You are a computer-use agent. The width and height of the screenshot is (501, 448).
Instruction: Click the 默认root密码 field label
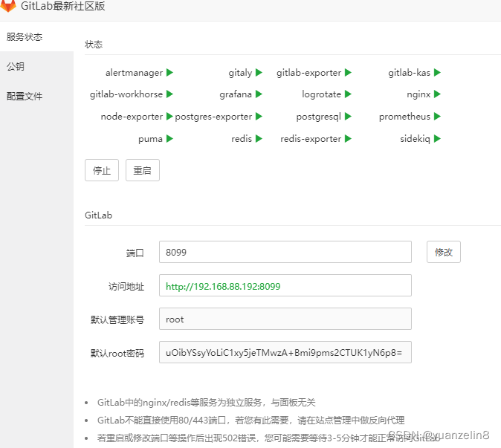point(117,353)
